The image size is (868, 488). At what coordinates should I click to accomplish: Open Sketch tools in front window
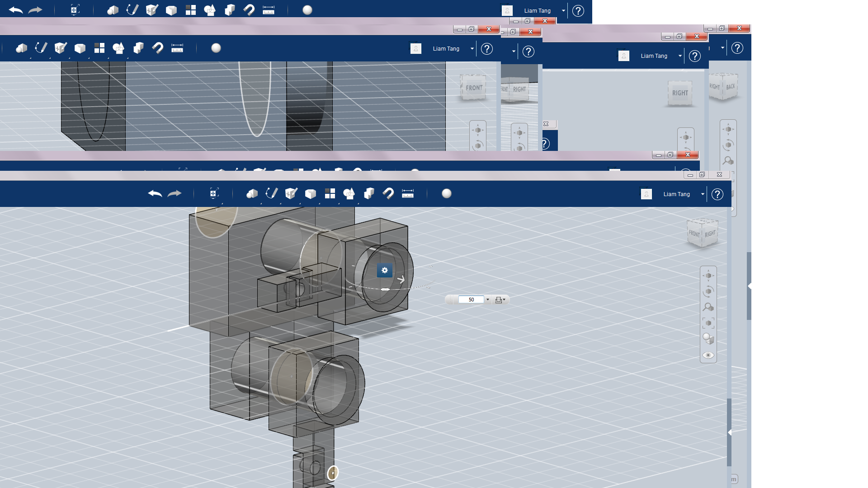click(x=271, y=194)
